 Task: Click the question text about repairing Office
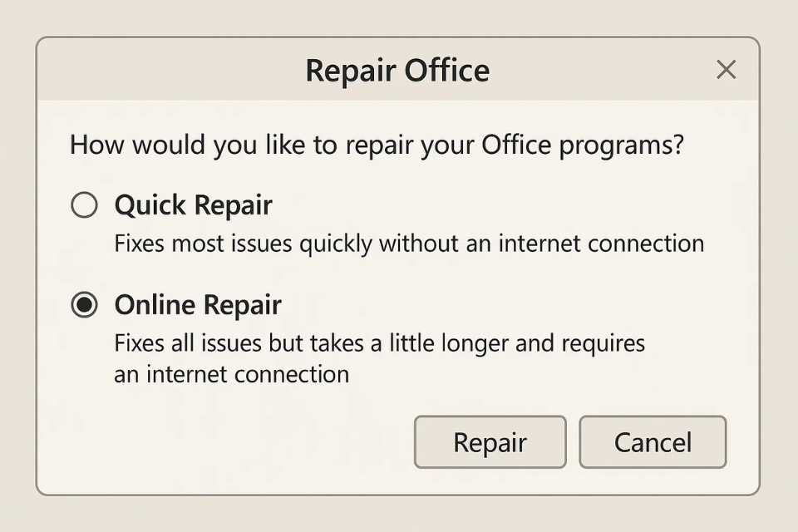[x=377, y=145]
